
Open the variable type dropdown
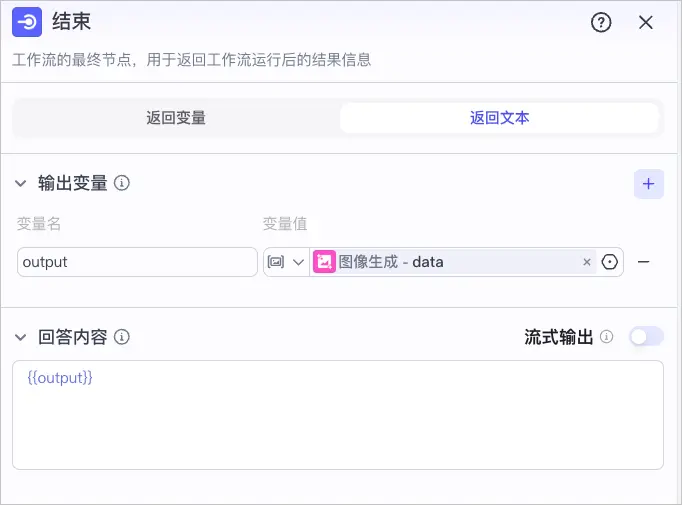pos(286,262)
